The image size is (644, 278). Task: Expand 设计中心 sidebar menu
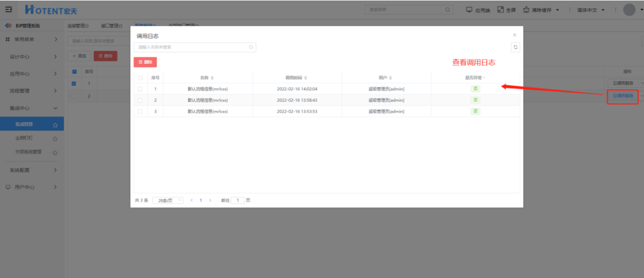pos(55,57)
